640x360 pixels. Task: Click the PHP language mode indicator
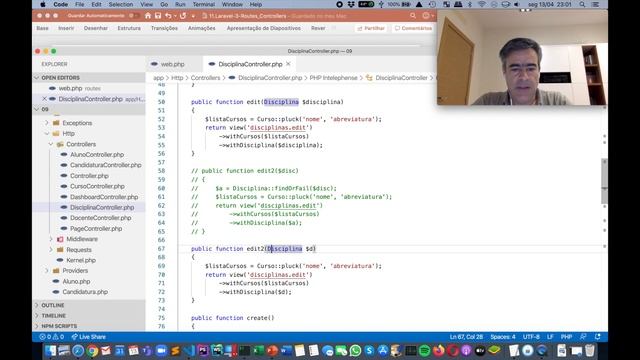tap(566, 337)
